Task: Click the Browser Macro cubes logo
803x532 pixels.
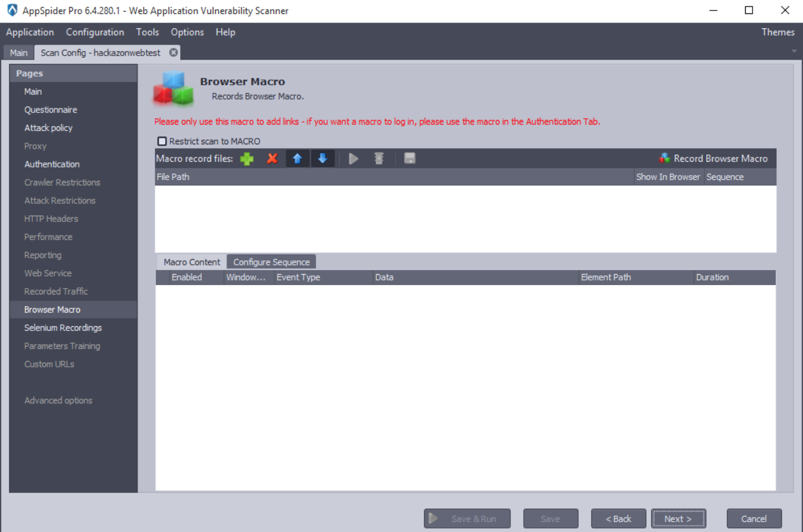Action: (173, 88)
